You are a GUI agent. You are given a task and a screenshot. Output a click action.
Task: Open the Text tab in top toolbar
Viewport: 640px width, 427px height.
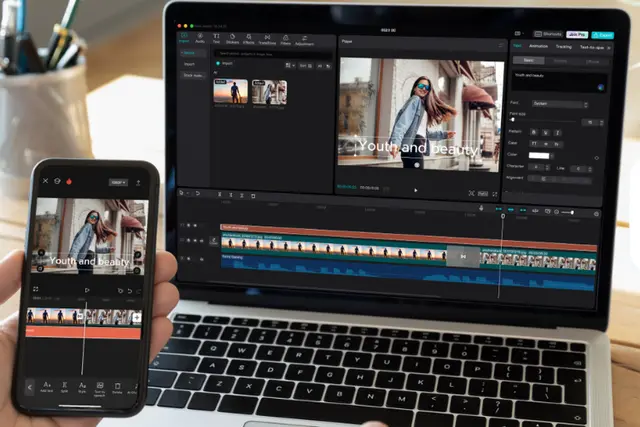[x=216, y=38]
